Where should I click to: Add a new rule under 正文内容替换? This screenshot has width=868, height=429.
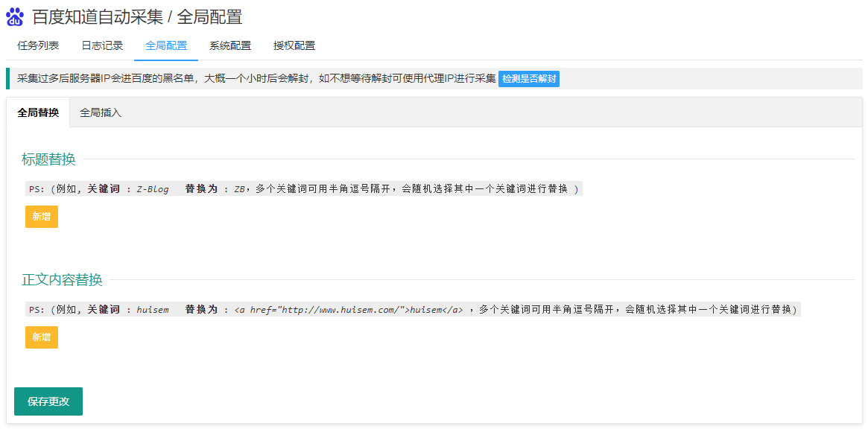pyautogui.click(x=42, y=337)
